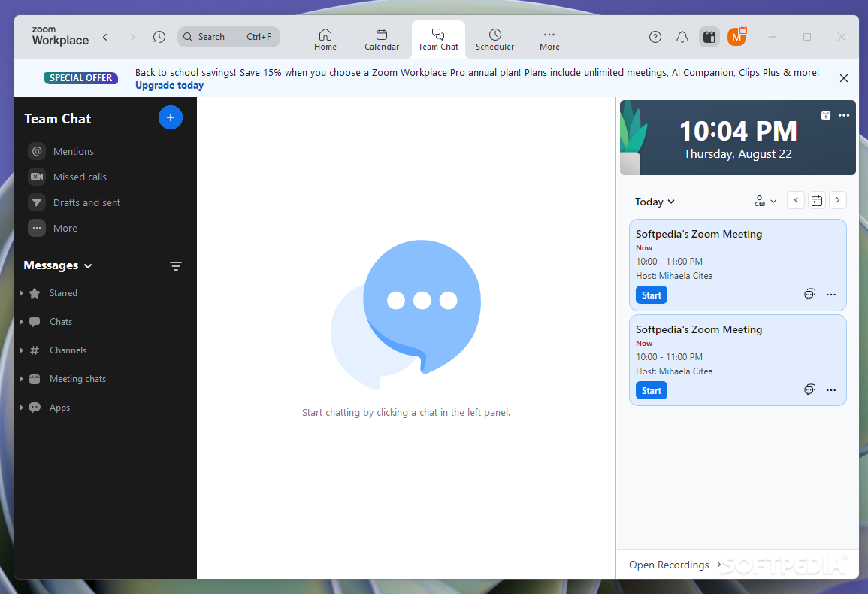Toggle the calendar panel icon in the header
Image resolution: width=868 pixels, height=594 pixels.
pyautogui.click(x=709, y=37)
